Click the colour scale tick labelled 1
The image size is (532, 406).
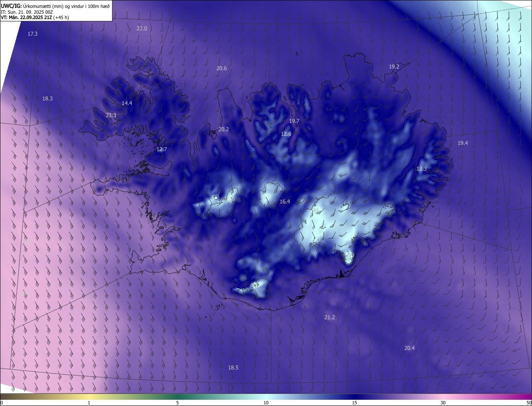(89, 403)
